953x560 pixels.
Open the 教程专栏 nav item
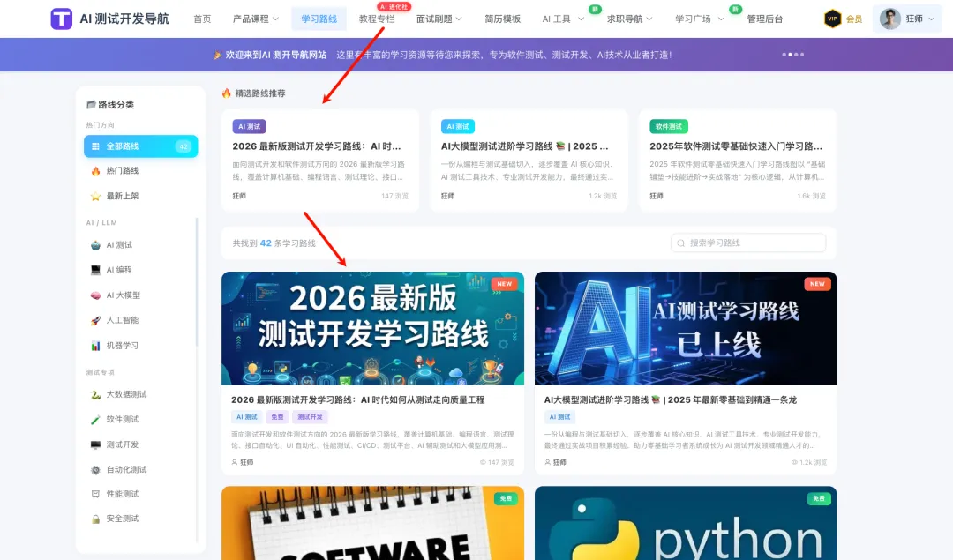[376, 19]
